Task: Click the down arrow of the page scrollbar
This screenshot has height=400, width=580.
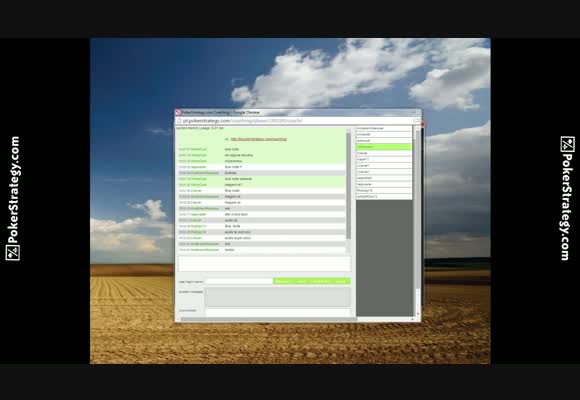Action: click(418, 315)
